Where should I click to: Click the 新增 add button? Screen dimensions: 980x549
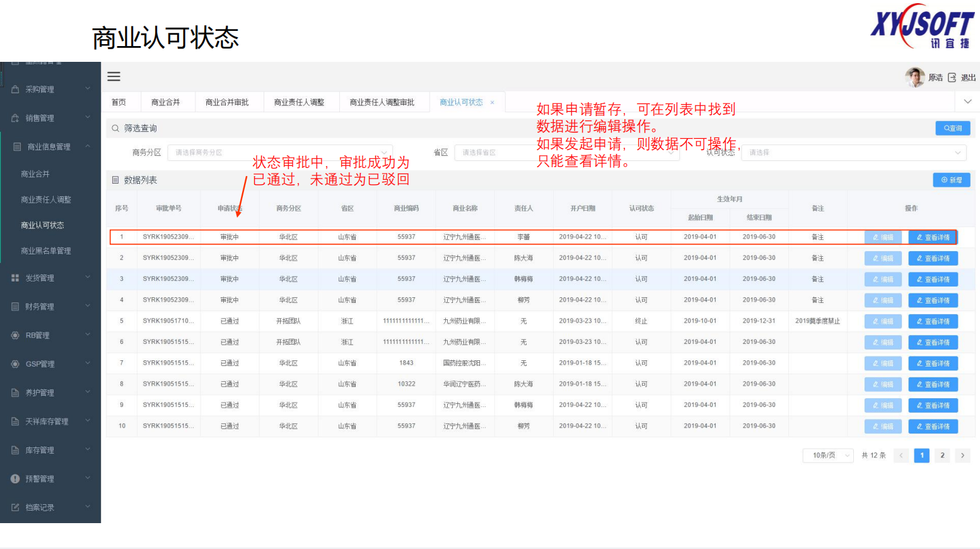[951, 180]
